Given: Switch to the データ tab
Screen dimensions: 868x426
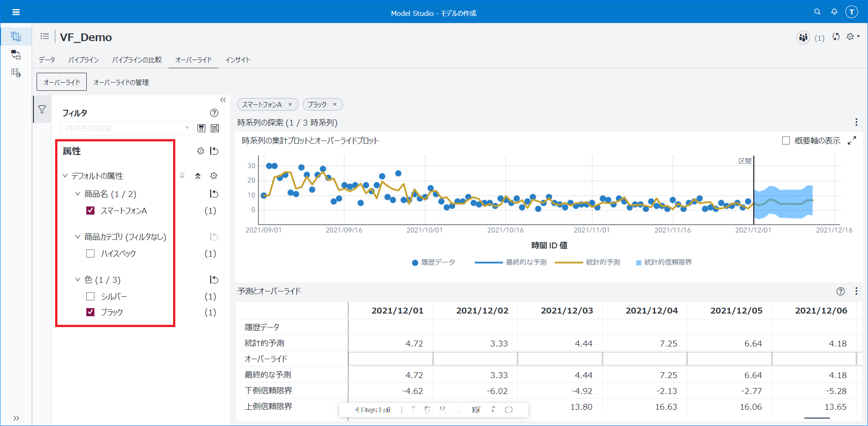Looking at the screenshot, I should tap(47, 60).
